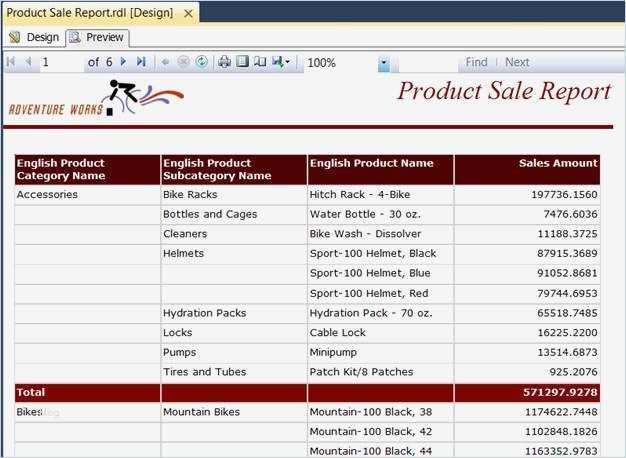Select the Hitch Rack - 4-Bike cell
This screenshot has height=458, width=626.
click(x=380, y=195)
